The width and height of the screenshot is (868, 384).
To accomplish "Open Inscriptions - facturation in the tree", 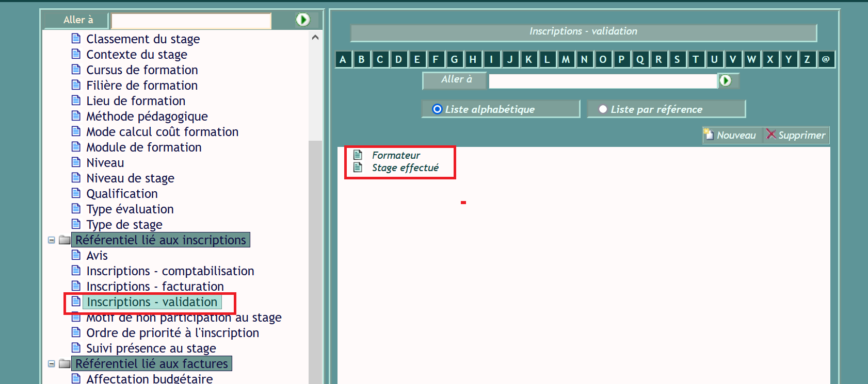I will (x=155, y=286).
